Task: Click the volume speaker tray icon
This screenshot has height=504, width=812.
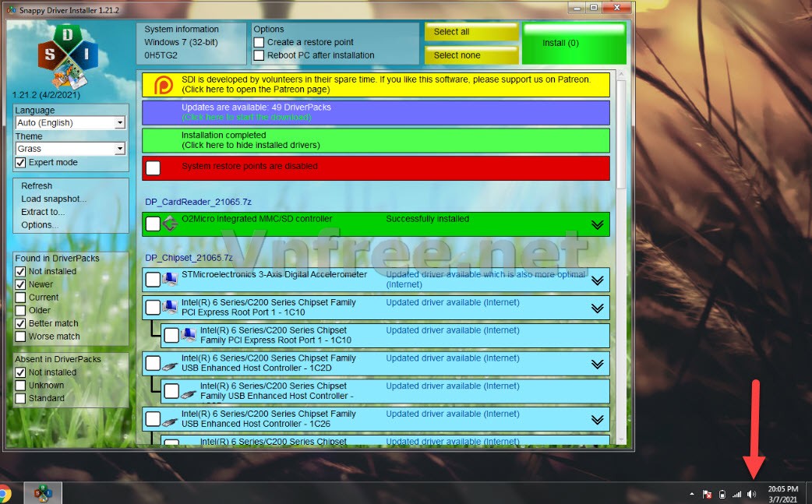Action: tap(751, 494)
